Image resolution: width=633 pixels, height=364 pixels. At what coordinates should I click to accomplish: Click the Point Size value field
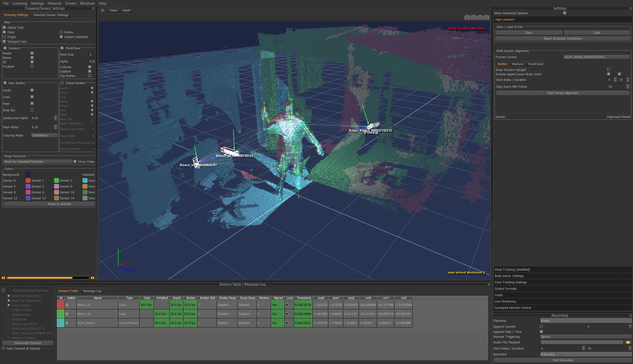tap(92, 54)
